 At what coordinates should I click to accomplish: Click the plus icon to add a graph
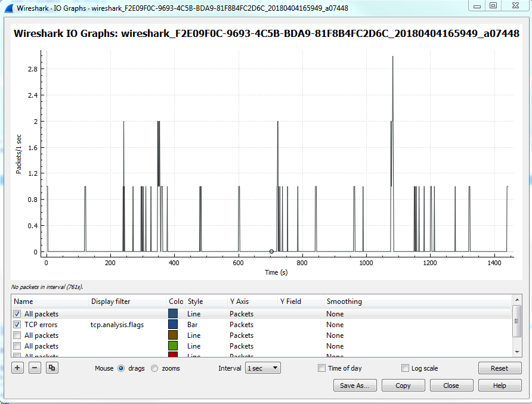point(18,368)
